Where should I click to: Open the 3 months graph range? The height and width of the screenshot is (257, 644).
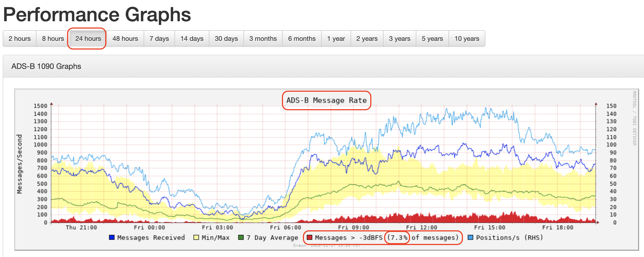263,39
